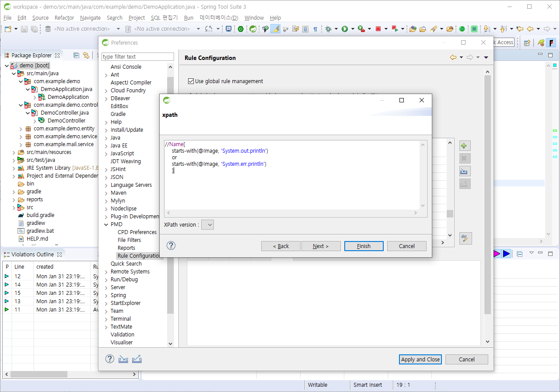Expand the Java preferences node

click(x=106, y=138)
